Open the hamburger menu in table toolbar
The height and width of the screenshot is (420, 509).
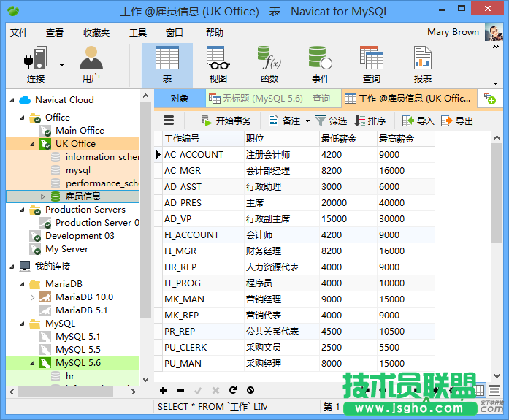(169, 121)
